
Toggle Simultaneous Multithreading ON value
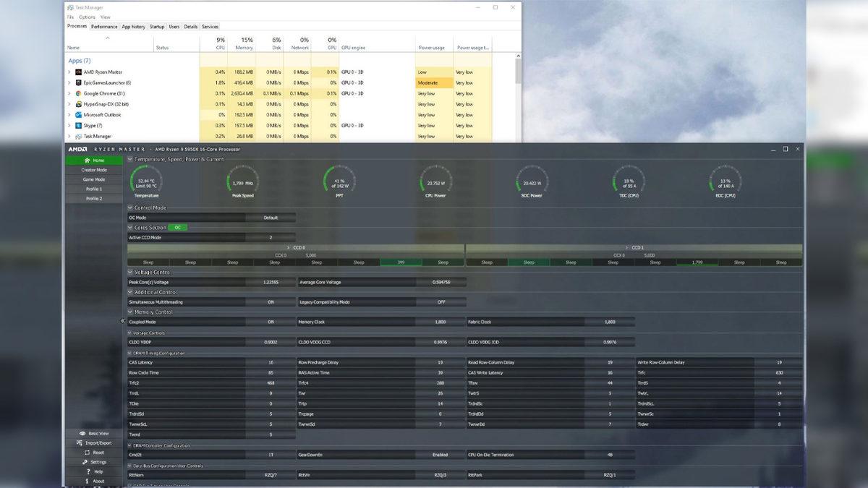pos(271,302)
